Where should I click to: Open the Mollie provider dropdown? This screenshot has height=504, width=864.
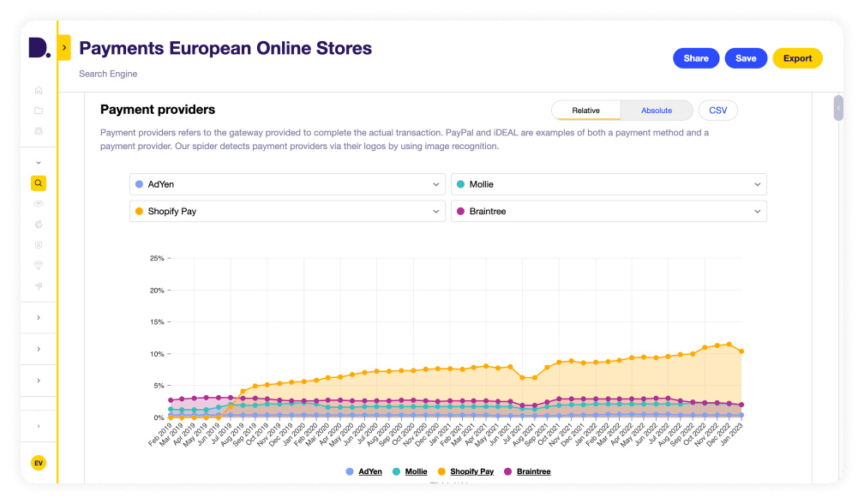(609, 184)
